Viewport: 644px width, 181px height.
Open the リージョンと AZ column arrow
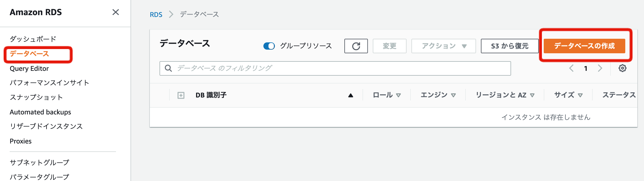coord(532,95)
